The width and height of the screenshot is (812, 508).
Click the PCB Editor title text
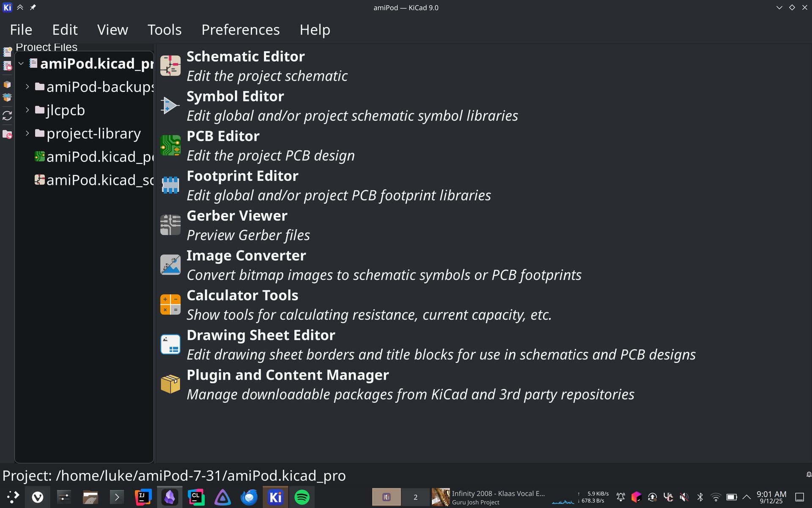[x=223, y=136]
